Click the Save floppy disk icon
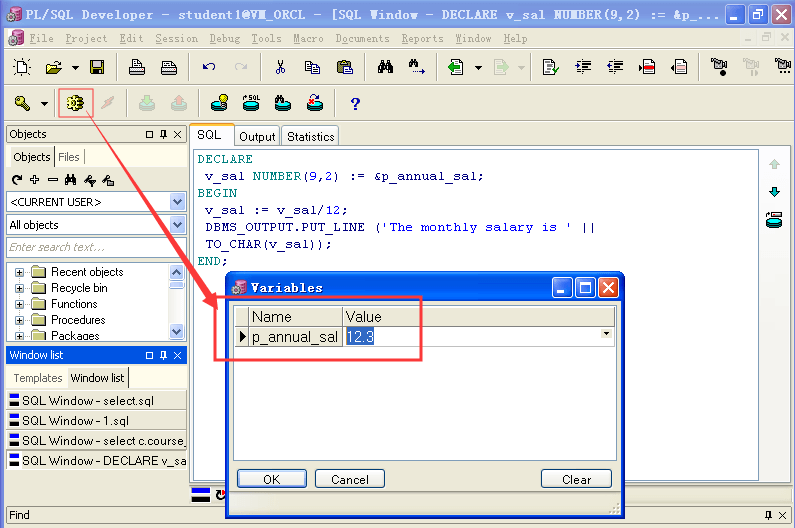795x528 pixels. [x=97, y=67]
